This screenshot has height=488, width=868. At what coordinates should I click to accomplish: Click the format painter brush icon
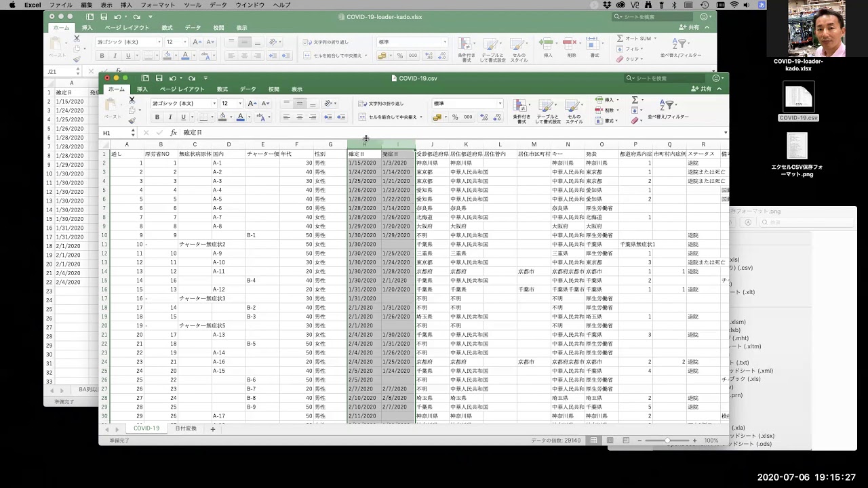coord(132,121)
